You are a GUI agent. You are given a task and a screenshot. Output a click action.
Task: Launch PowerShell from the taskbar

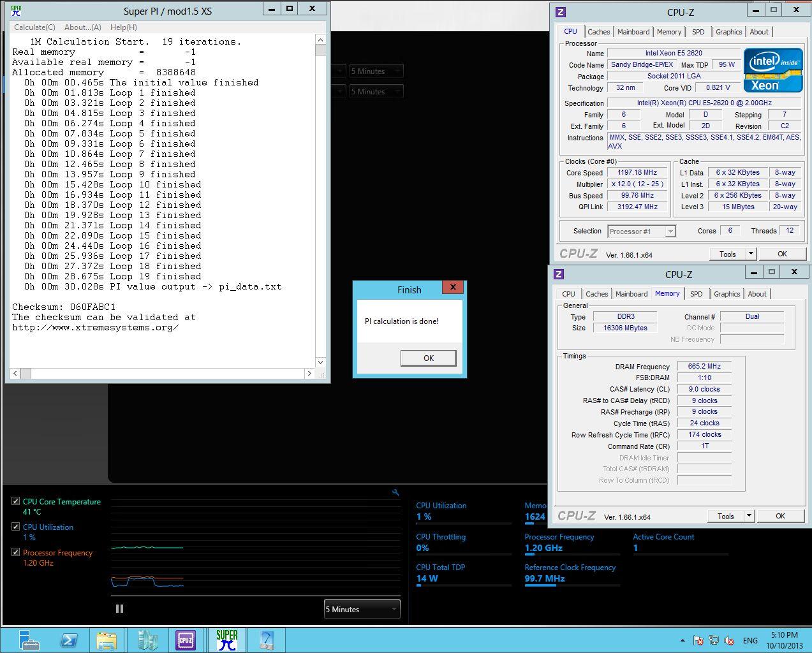click(x=69, y=640)
